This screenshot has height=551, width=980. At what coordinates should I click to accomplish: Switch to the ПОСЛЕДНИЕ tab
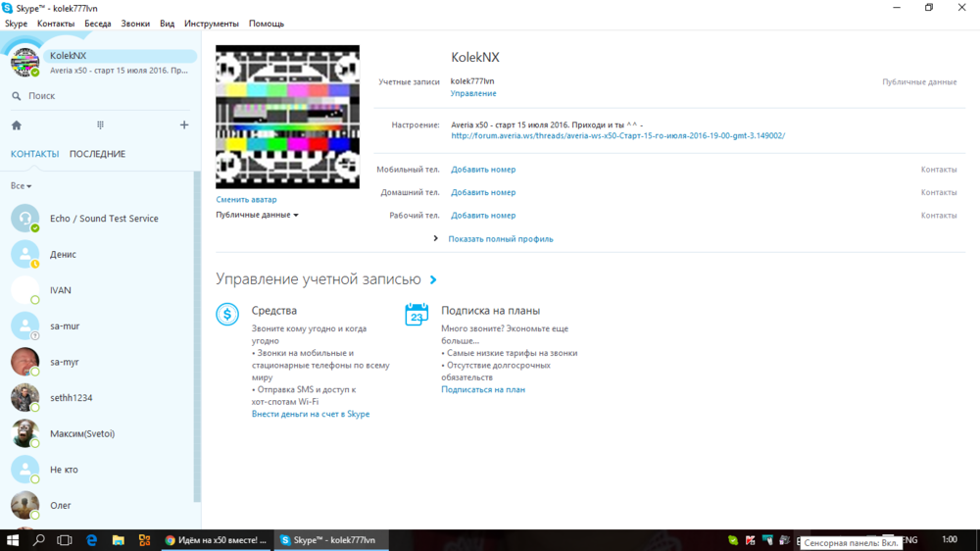(97, 154)
